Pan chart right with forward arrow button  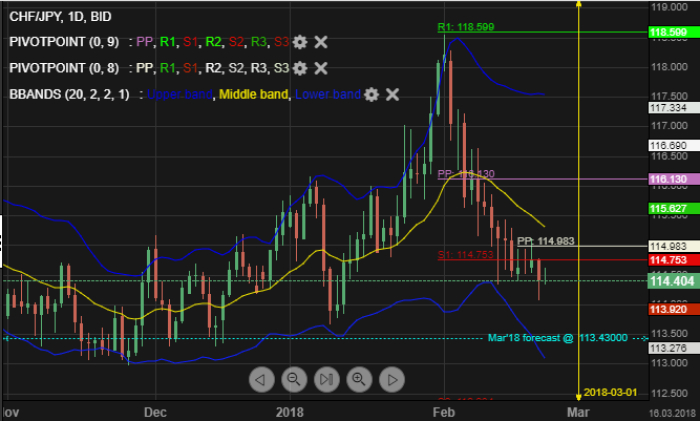[x=392, y=379]
